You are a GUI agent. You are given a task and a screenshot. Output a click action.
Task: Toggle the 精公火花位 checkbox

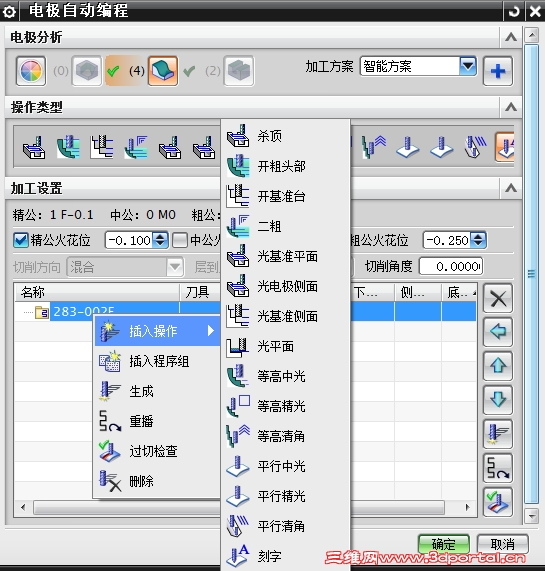pos(20,240)
